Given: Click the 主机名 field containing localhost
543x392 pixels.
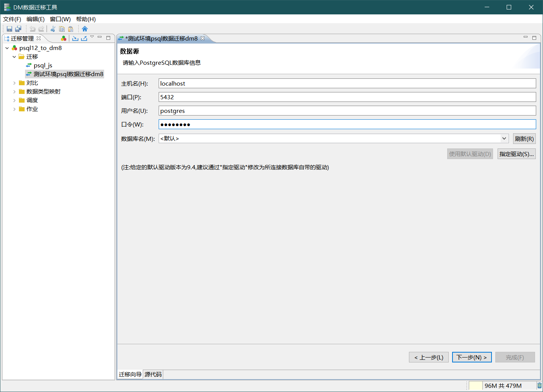Looking at the screenshot, I should pyautogui.click(x=347, y=83).
